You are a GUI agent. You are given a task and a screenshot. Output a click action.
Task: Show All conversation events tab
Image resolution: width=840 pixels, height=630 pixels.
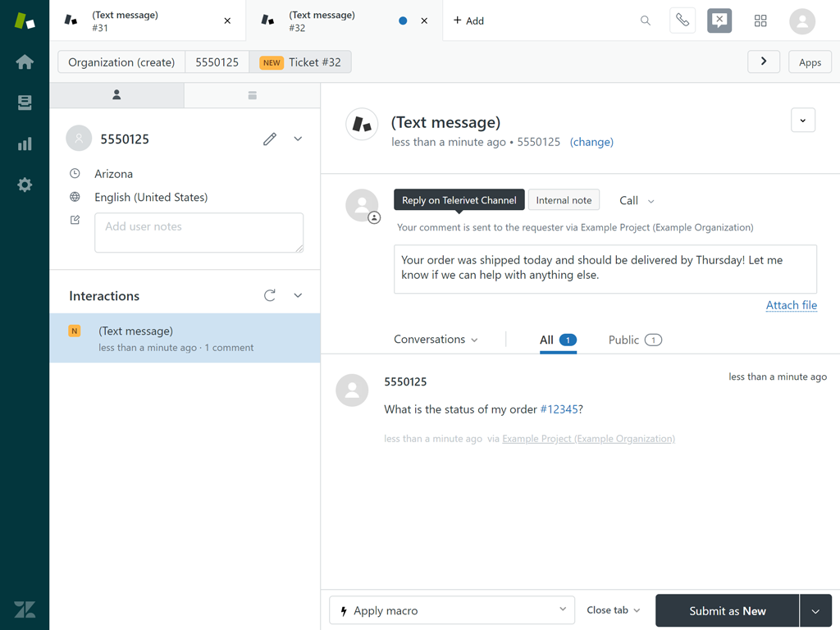tap(558, 340)
